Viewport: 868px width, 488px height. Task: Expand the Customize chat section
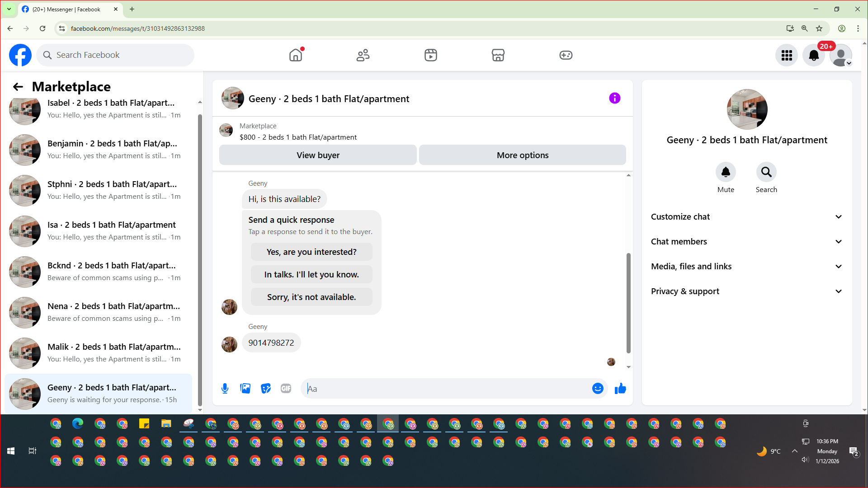tap(747, 217)
